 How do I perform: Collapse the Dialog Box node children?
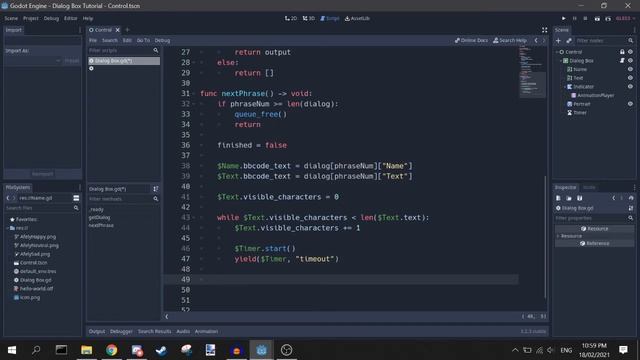pyautogui.click(x=561, y=60)
